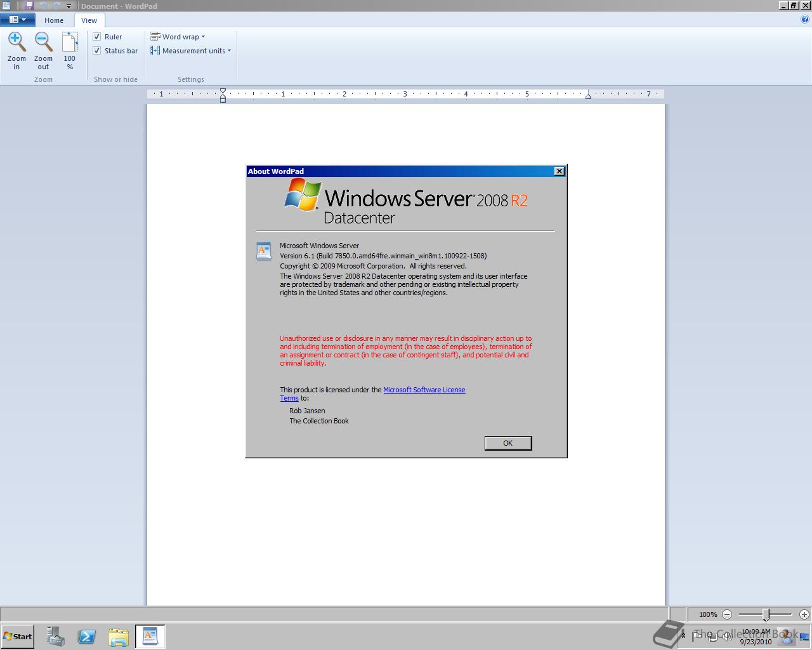Switch to the Home ribbon tab
This screenshot has width=812, height=650.
54,20
